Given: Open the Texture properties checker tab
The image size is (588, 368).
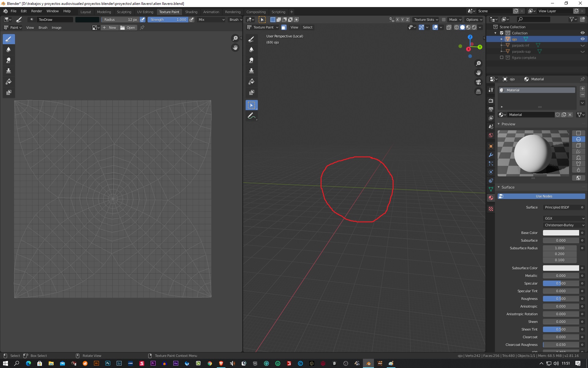Looking at the screenshot, I should 491,209.
